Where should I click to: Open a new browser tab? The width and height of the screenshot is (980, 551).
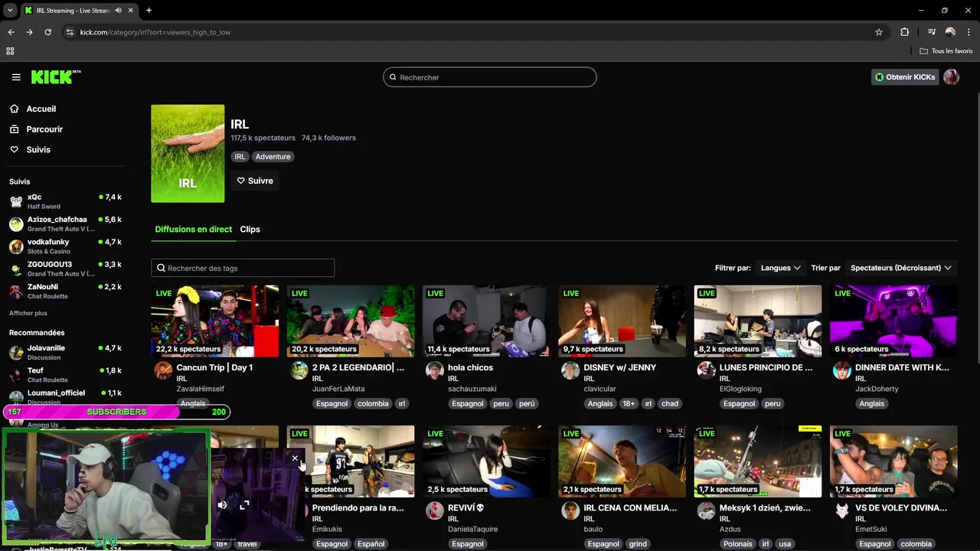[149, 11]
